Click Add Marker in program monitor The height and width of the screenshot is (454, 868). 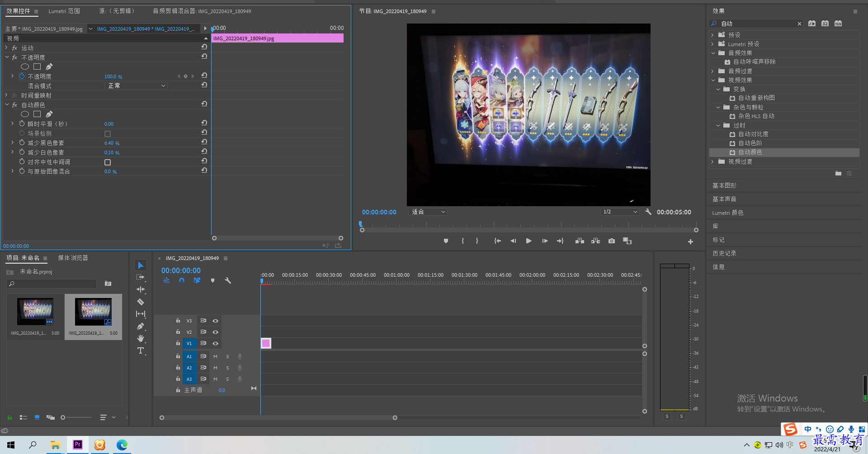[x=446, y=241]
